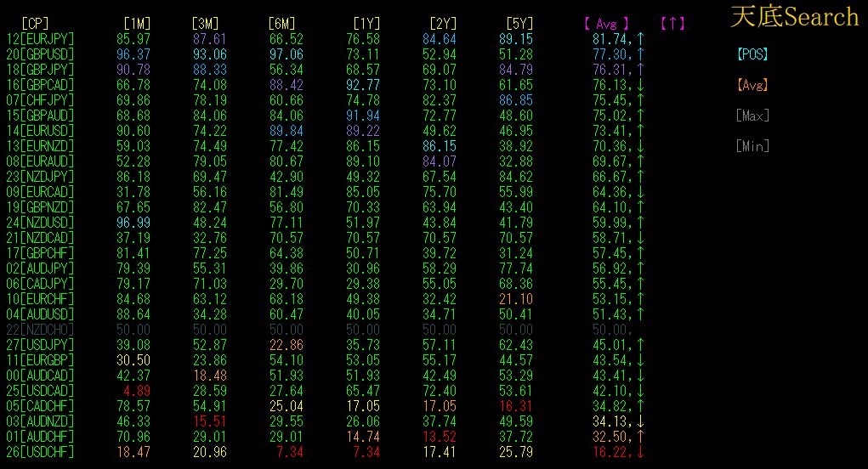Click the [6M] column header
The height and width of the screenshot is (469, 868).
click(281, 24)
